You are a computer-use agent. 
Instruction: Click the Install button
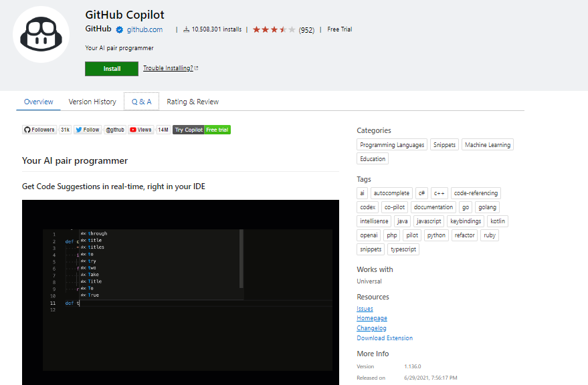pyautogui.click(x=111, y=68)
